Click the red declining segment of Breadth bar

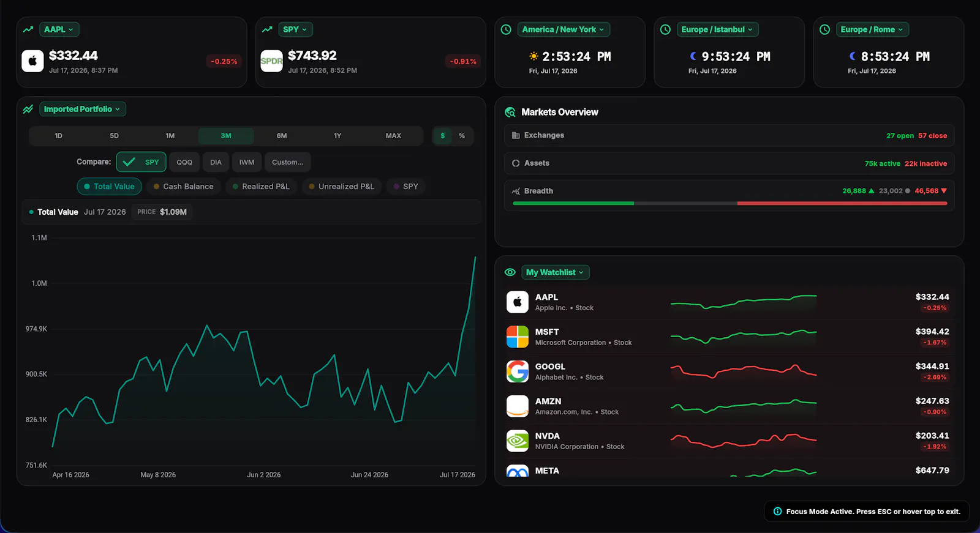pos(842,203)
